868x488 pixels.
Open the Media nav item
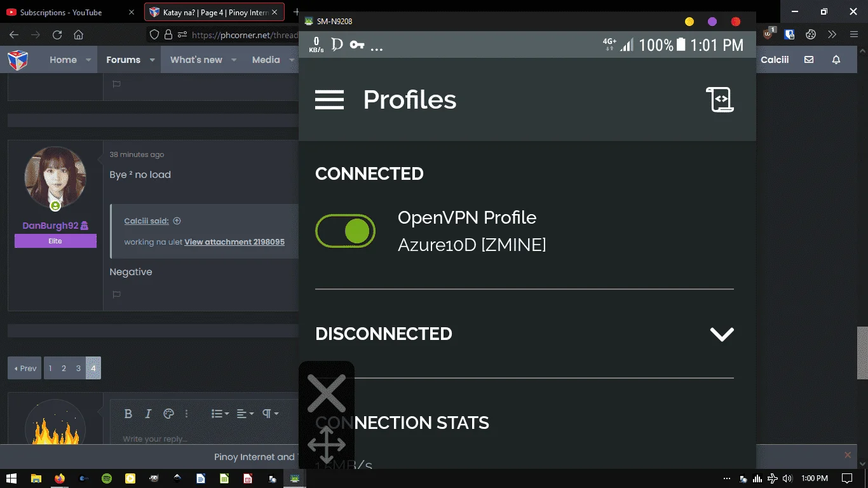pyautogui.click(x=266, y=60)
